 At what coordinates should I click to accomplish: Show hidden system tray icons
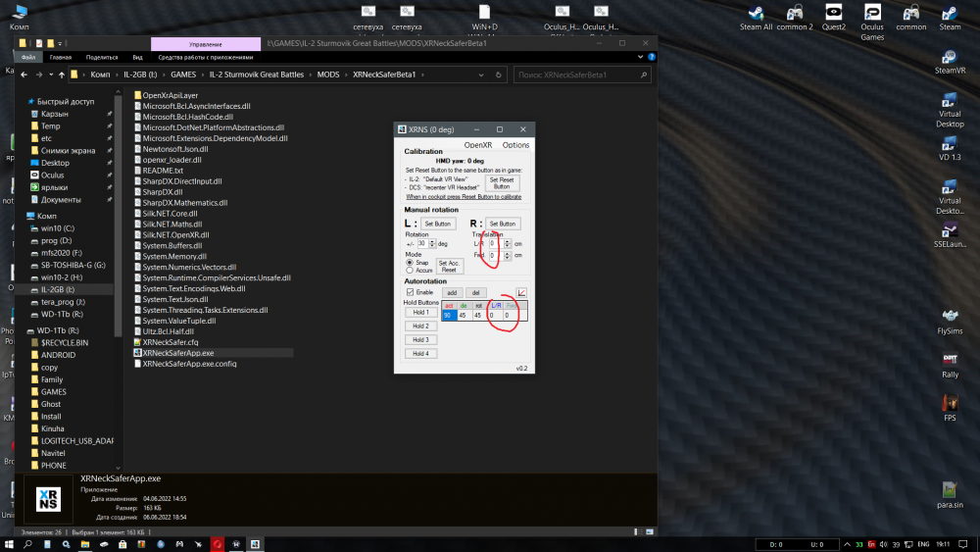pyautogui.click(x=847, y=544)
